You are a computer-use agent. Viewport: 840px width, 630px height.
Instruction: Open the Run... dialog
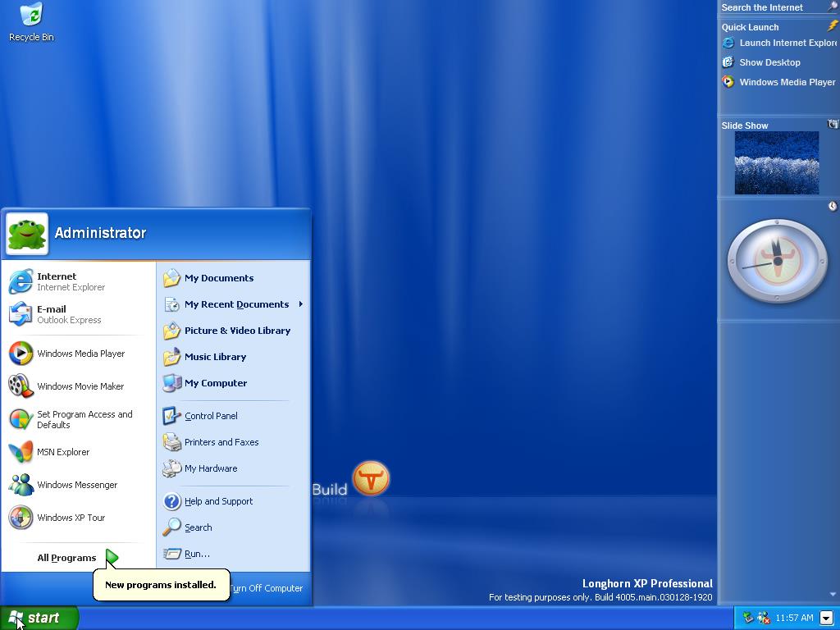234,554
